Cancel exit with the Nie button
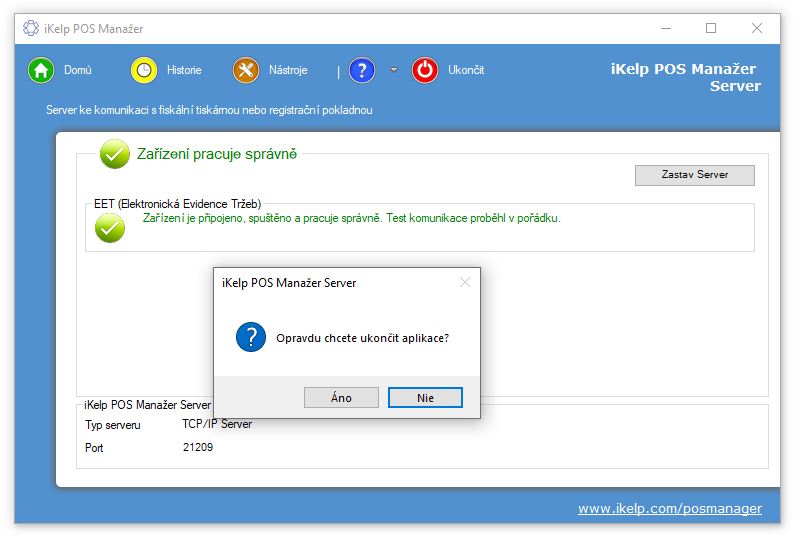Screen dimensions: 800x540 coord(425,397)
